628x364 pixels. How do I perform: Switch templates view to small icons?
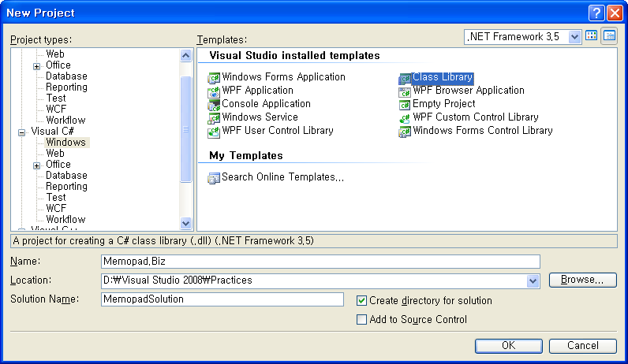pos(609,35)
